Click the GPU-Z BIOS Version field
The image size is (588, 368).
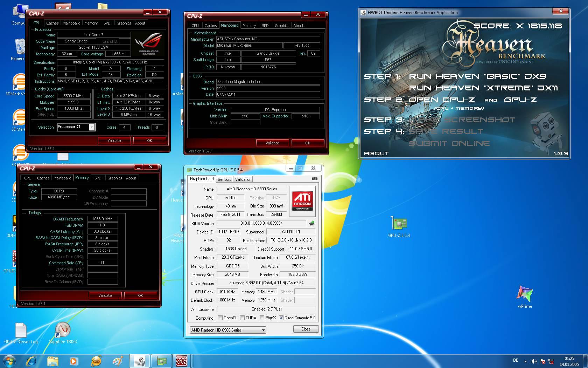point(261,223)
